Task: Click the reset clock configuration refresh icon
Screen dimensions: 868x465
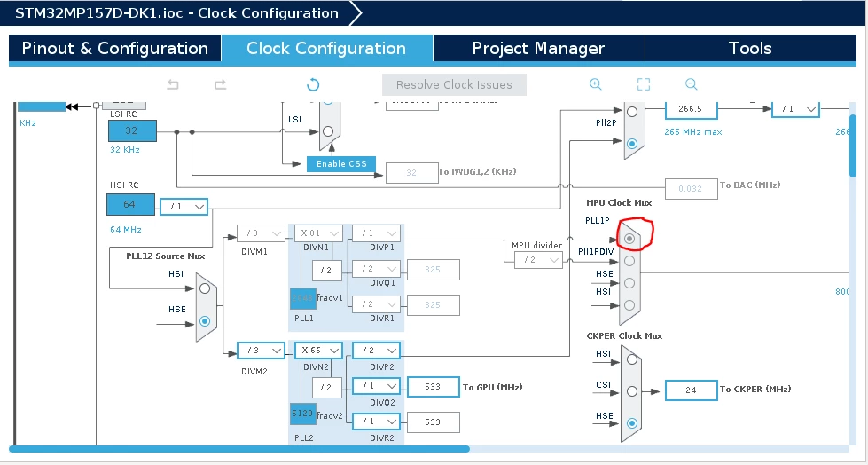Action: click(313, 85)
